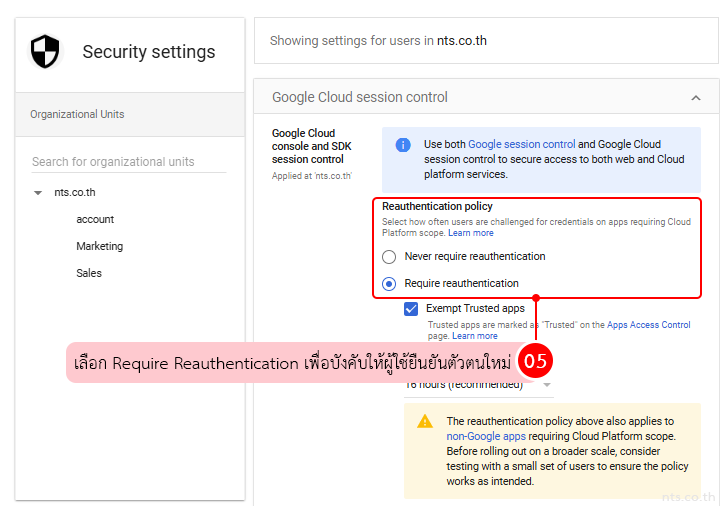Image resolution: width=720 pixels, height=506 pixels.
Task: Select the nts.co.th root unit
Action: click(75, 193)
